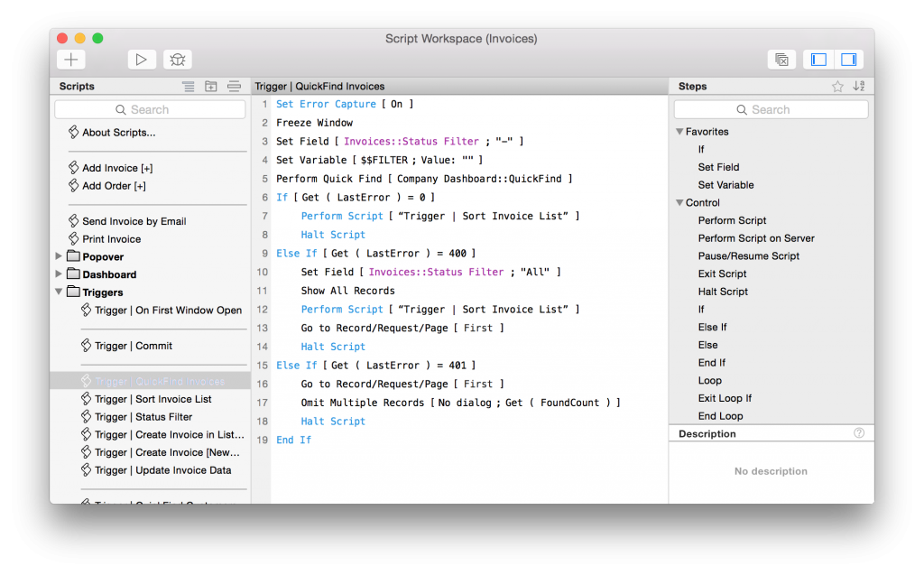The width and height of the screenshot is (924, 575).
Task: Insert a separator using the Scripts panel icon
Action: 234,86
